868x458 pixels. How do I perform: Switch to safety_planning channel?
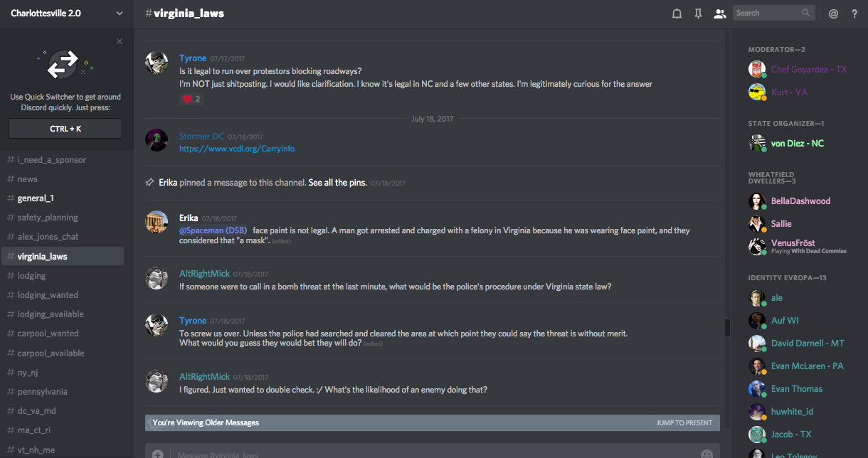coord(48,218)
